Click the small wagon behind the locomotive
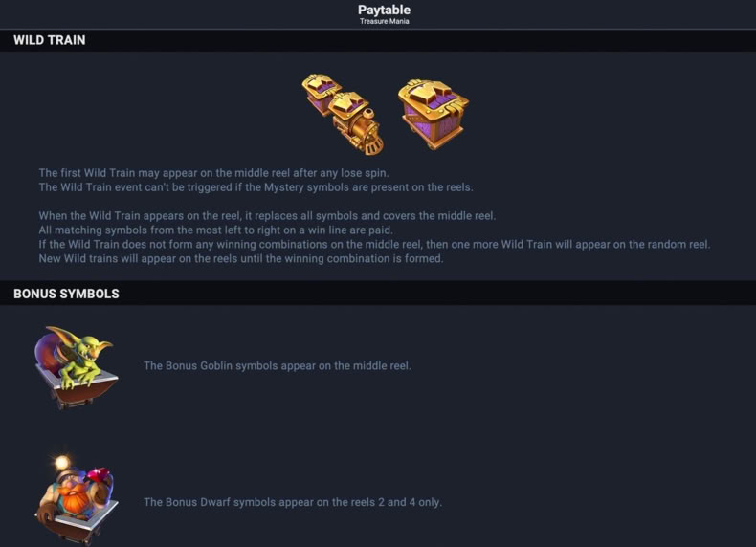 pyautogui.click(x=321, y=94)
